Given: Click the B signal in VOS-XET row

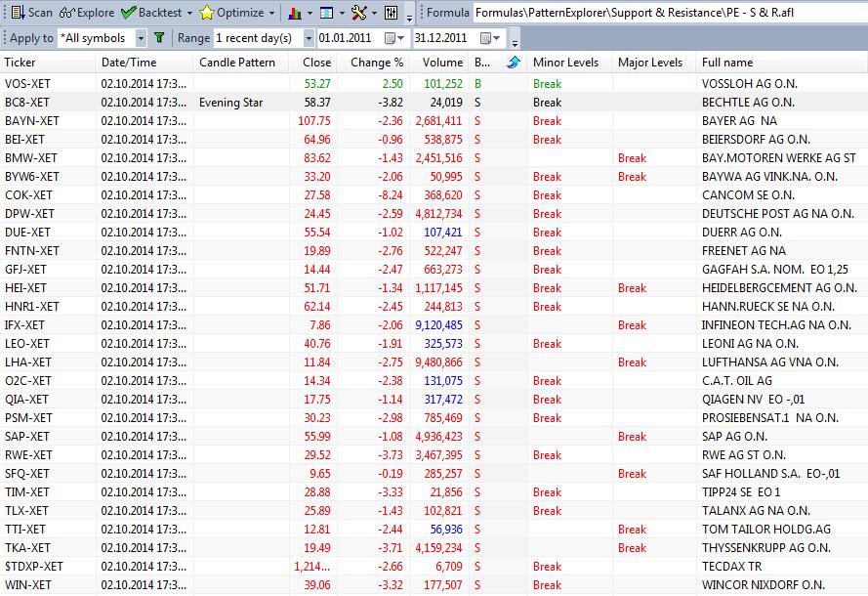Looking at the screenshot, I should pyautogui.click(x=477, y=84).
